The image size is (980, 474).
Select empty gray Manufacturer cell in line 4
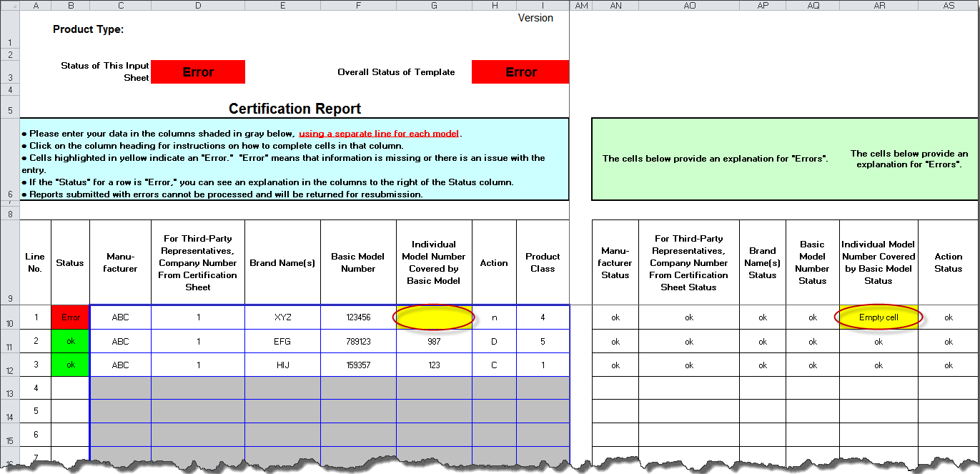click(x=120, y=388)
